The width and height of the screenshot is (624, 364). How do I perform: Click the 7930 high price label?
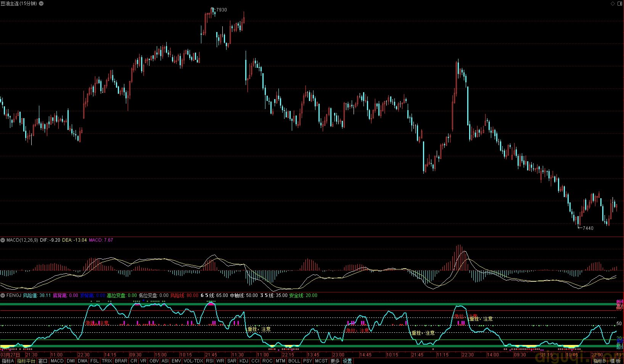[221, 10]
